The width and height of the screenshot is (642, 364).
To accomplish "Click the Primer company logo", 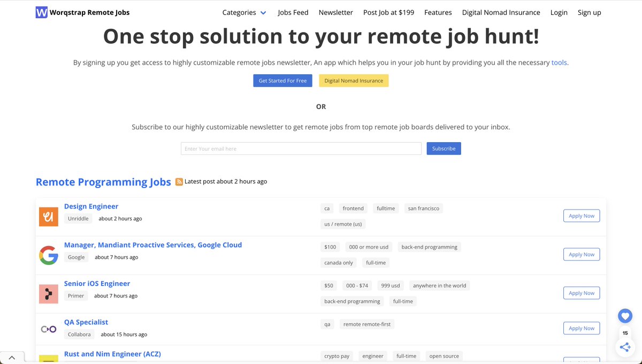I will [49, 293].
